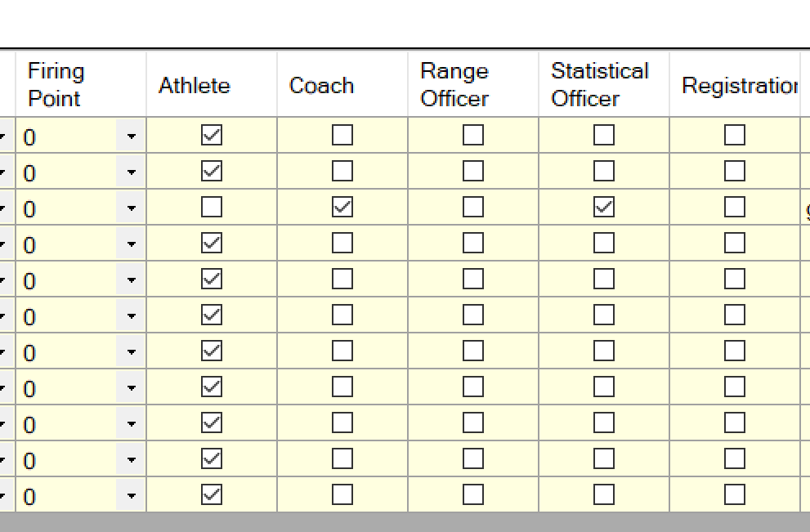Enable Range Officer in the bottom row
This screenshot has width=810, height=532.
pyautogui.click(x=472, y=494)
